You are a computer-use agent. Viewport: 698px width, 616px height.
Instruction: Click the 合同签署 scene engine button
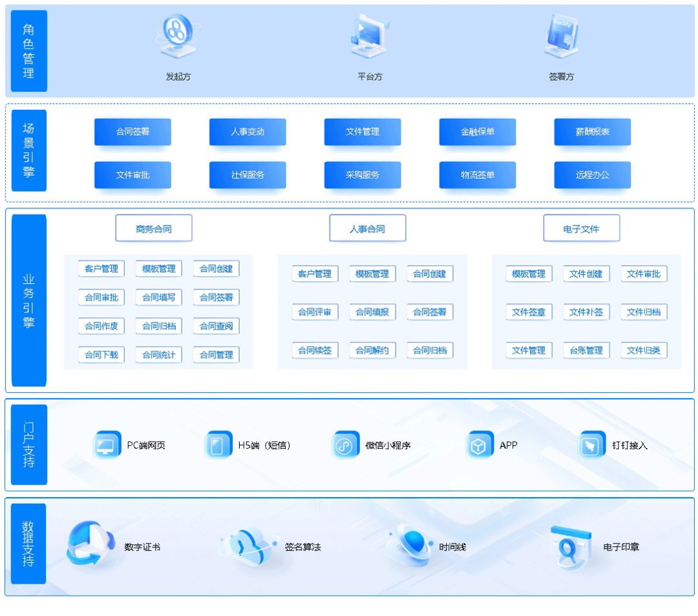coord(132,132)
